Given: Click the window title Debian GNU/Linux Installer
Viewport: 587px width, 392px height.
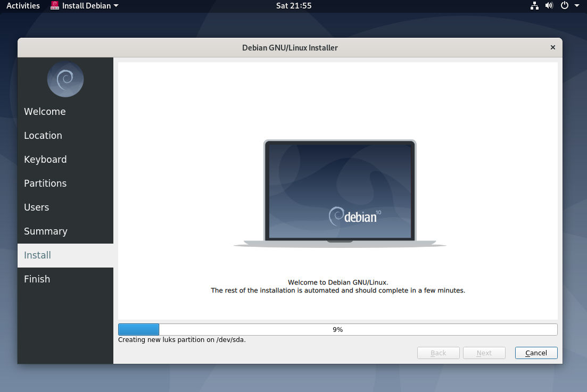Looking at the screenshot, I should coord(290,47).
